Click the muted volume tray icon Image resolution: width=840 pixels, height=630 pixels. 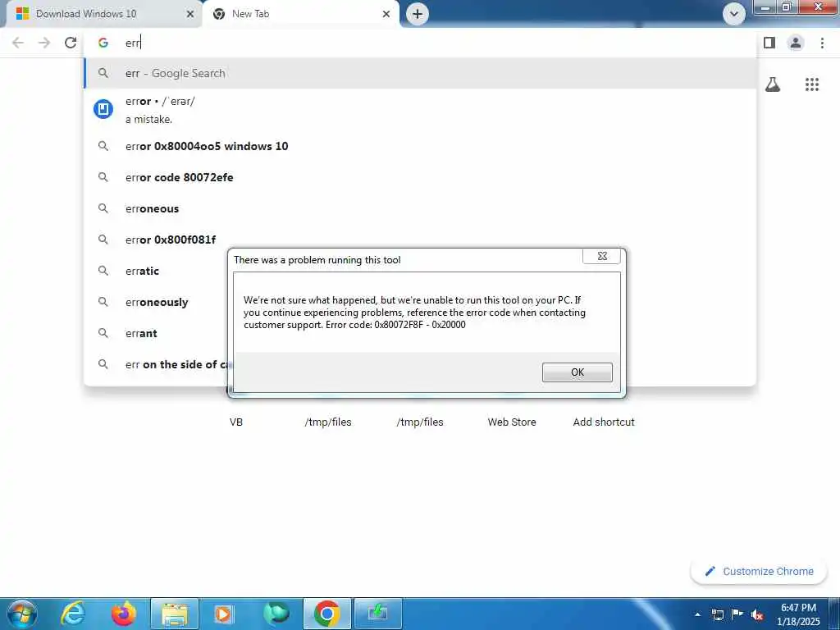tap(757, 614)
